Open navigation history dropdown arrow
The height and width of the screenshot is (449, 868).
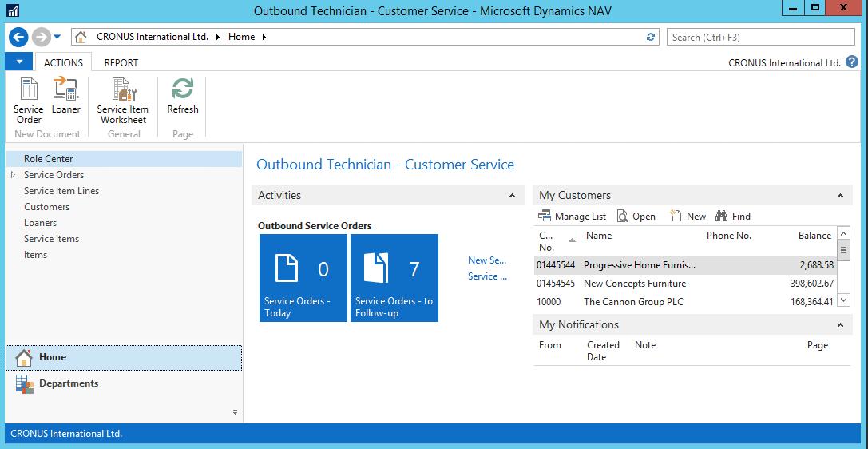(x=57, y=37)
